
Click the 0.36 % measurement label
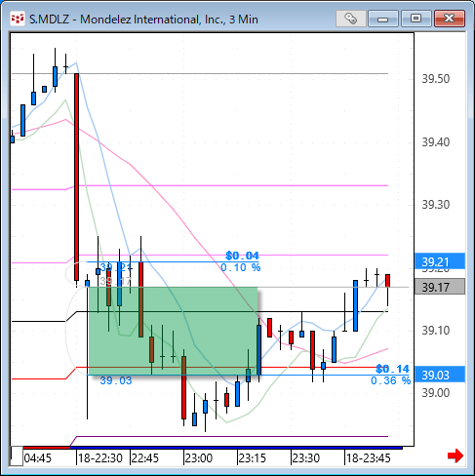(x=391, y=380)
